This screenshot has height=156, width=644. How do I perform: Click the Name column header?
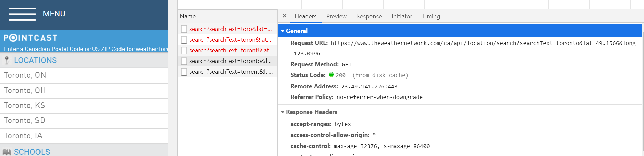[227, 16]
